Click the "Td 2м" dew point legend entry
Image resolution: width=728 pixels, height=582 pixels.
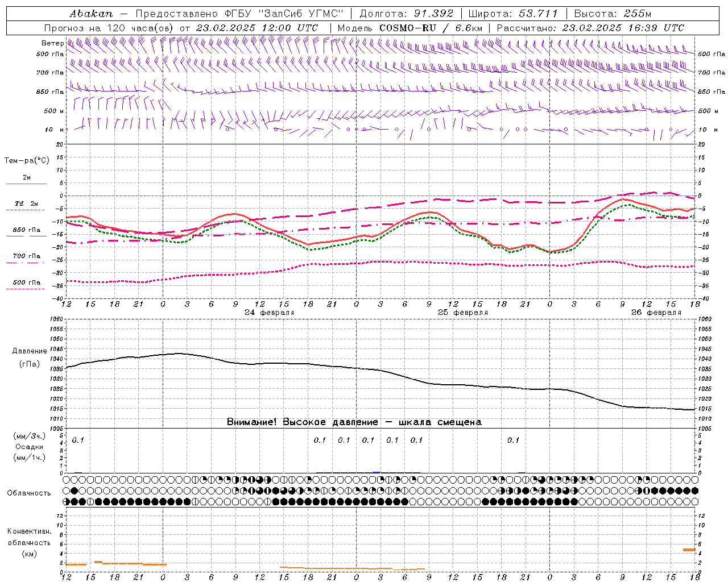point(27,203)
